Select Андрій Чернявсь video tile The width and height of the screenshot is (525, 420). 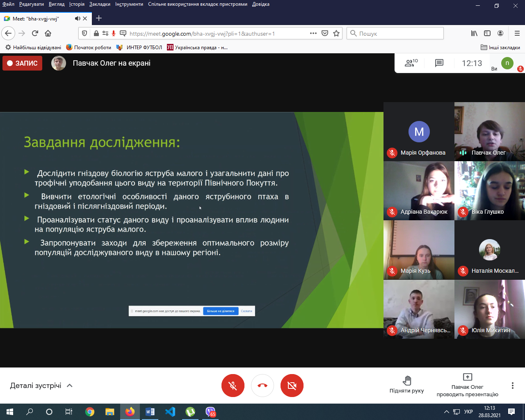(x=419, y=309)
